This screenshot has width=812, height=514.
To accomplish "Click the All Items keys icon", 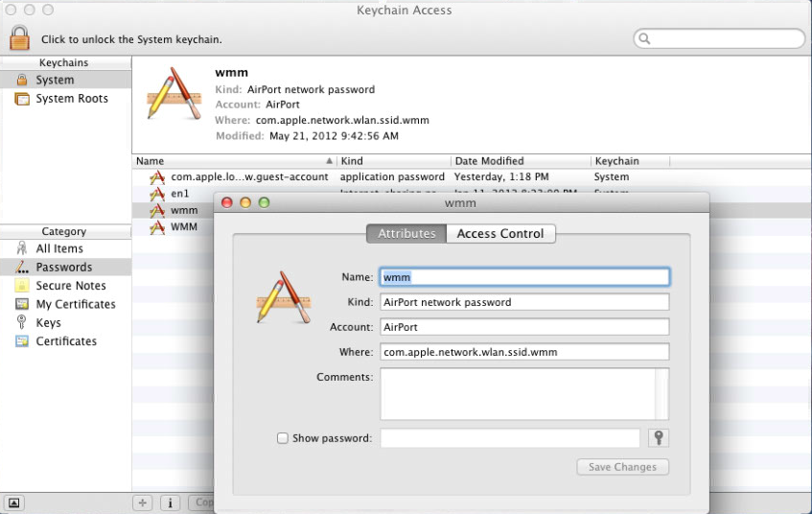I will (x=22, y=248).
